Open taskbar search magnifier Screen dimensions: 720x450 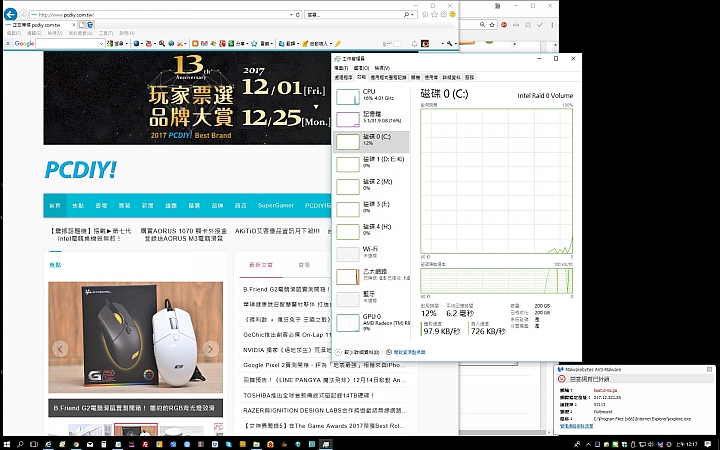click(x=20, y=444)
